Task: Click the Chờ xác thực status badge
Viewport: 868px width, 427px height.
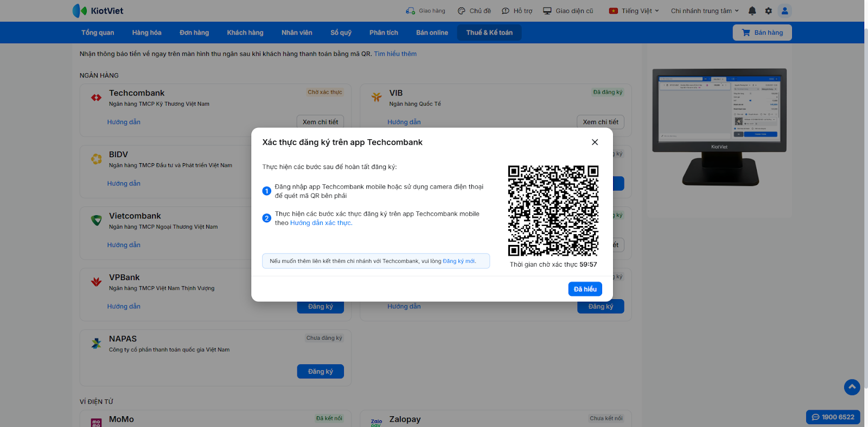Action: (x=325, y=92)
